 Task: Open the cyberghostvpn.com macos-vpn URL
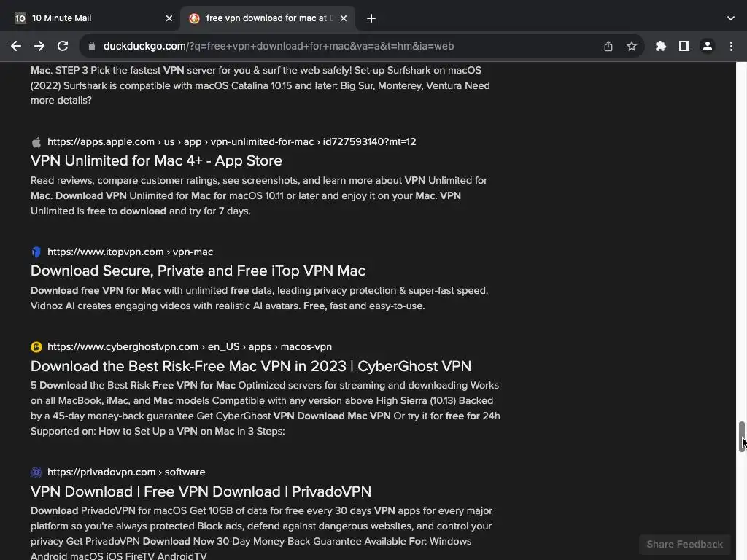190,346
